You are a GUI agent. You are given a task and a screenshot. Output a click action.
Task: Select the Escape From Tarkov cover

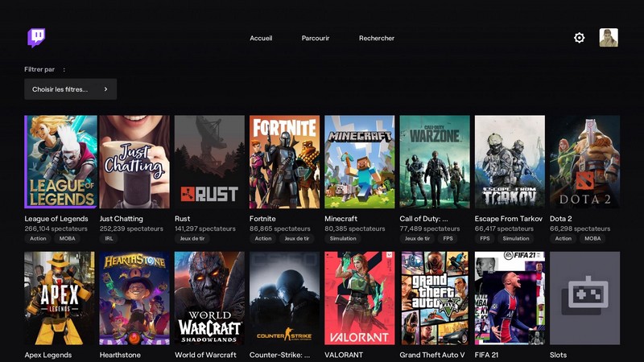[x=510, y=162]
